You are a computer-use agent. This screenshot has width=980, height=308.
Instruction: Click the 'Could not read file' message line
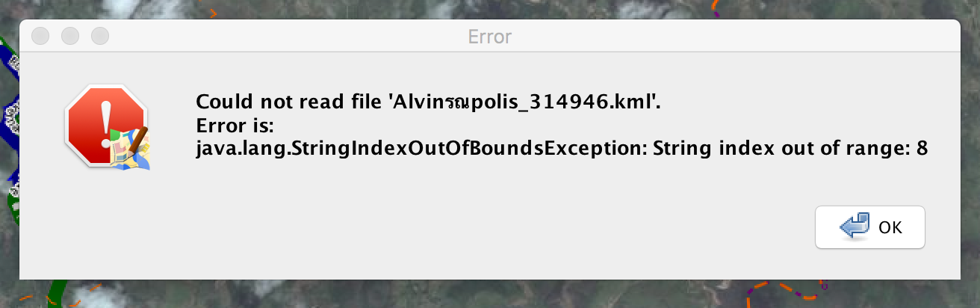(x=429, y=102)
